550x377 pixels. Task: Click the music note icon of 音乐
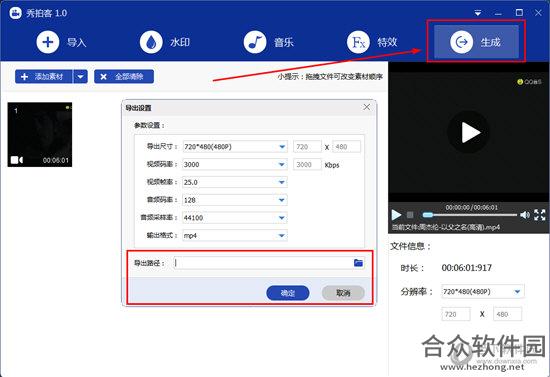pos(255,42)
